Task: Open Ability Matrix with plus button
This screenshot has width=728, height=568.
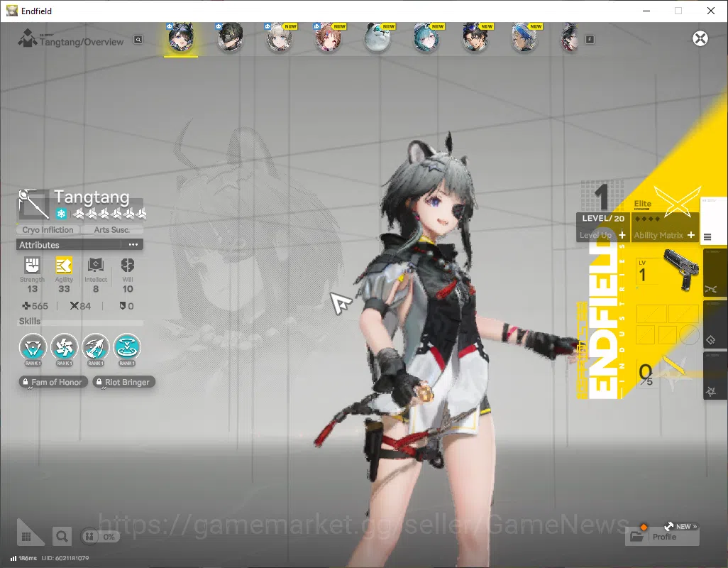Action: pyautogui.click(x=691, y=235)
